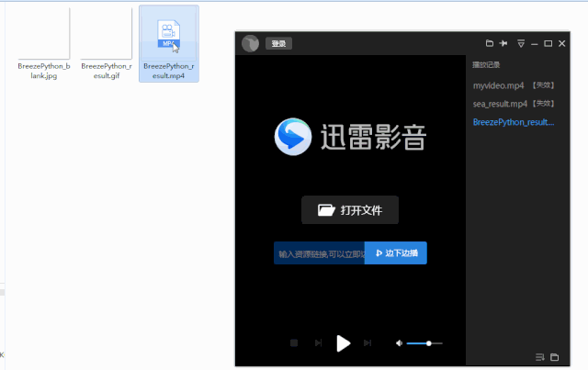Select BreezePython_blank.jpg file in explorer
Image resolution: width=588 pixels, height=370 pixels.
point(44,44)
